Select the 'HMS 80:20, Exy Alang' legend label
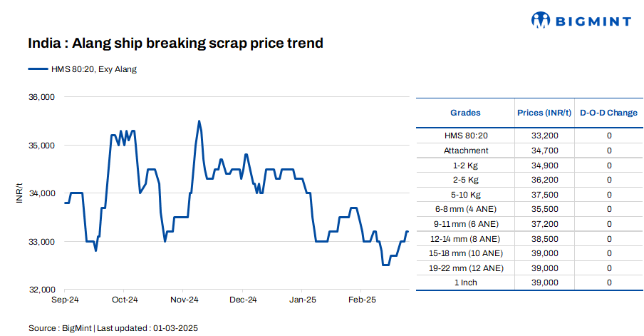Screen dimensions: 644x336 [93, 69]
